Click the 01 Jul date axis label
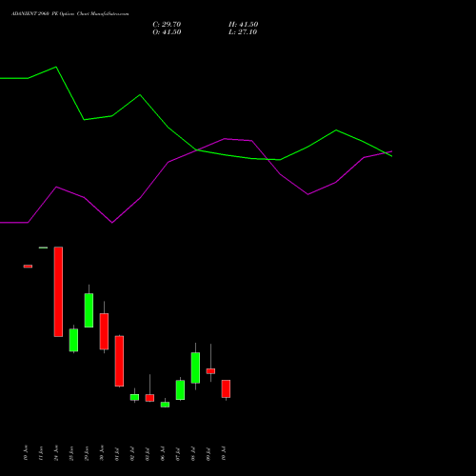 click(117, 453)
